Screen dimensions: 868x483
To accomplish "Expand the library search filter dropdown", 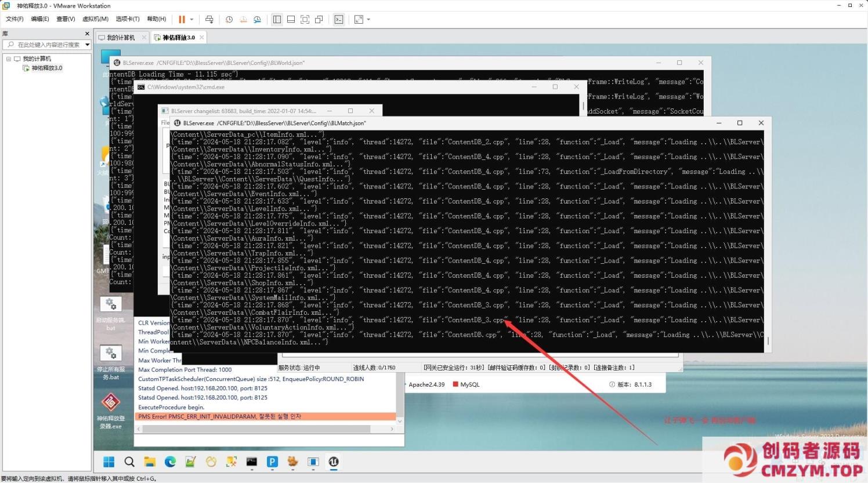I will click(87, 45).
